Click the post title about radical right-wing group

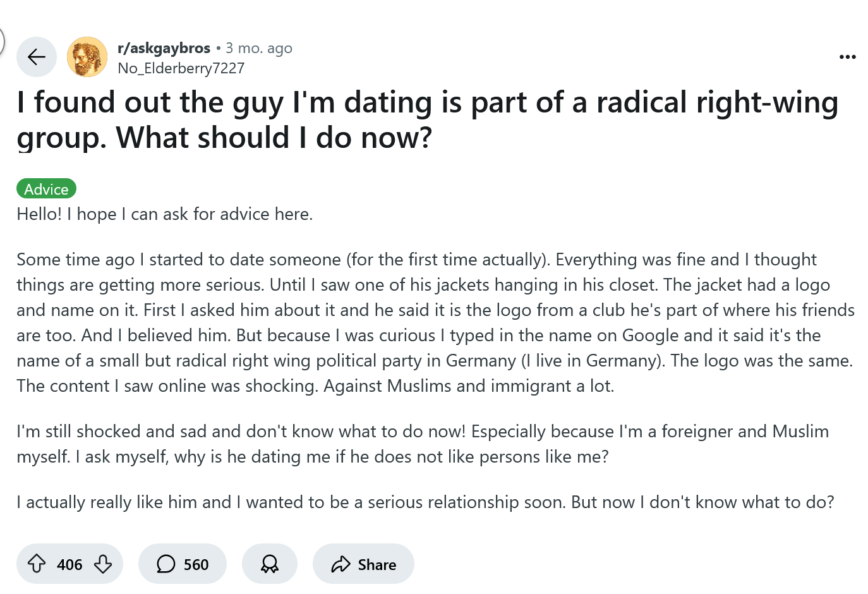427,119
